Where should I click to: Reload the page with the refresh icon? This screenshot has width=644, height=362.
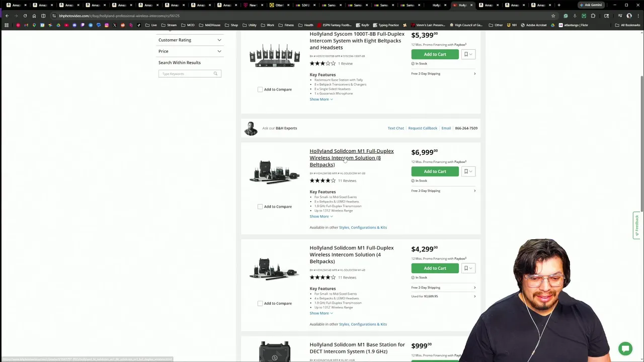[x=25, y=16]
